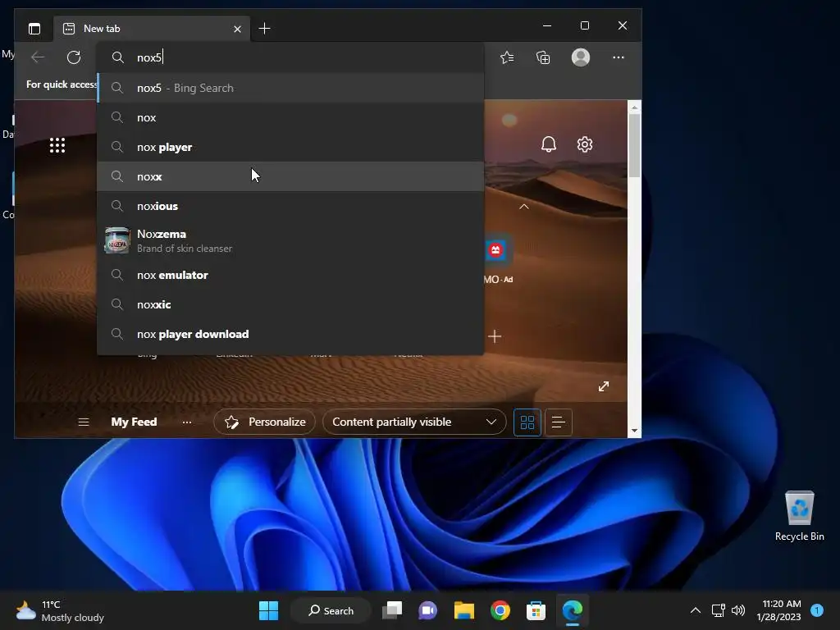Open the ad quick link tile icon
Image resolution: width=840 pixels, height=630 pixels.
pyautogui.click(x=495, y=250)
